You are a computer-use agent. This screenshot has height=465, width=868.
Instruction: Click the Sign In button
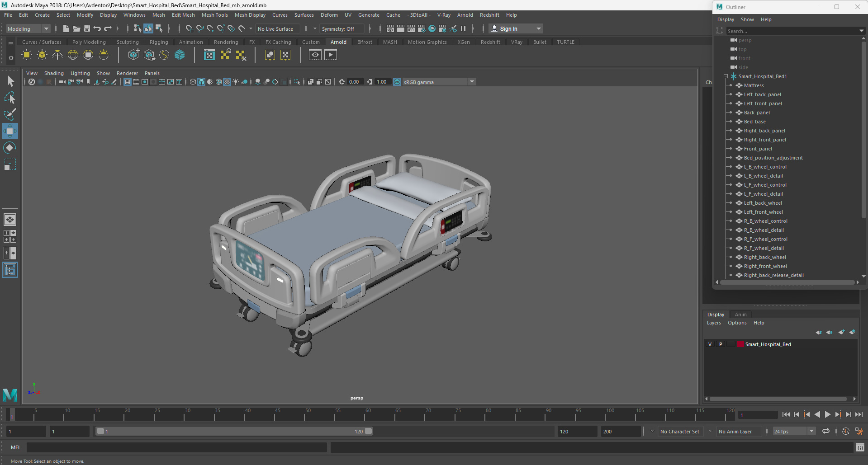coord(508,28)
